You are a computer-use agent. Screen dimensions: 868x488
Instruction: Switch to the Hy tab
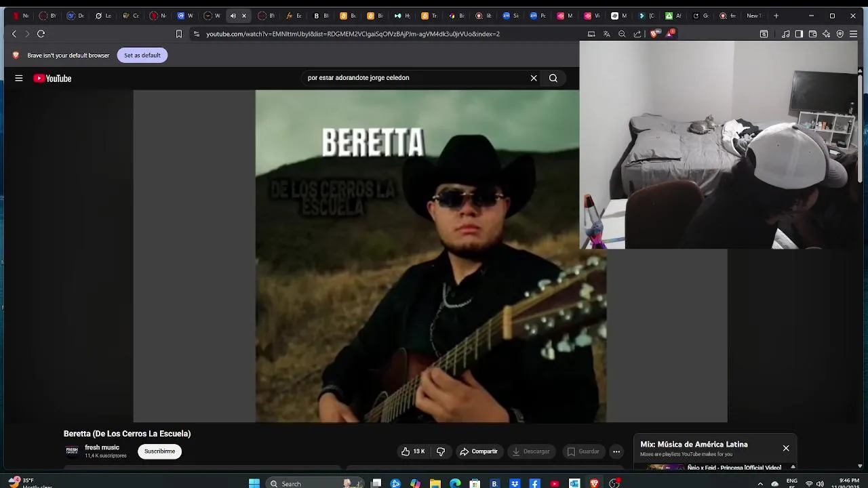(x=402, y=16)
